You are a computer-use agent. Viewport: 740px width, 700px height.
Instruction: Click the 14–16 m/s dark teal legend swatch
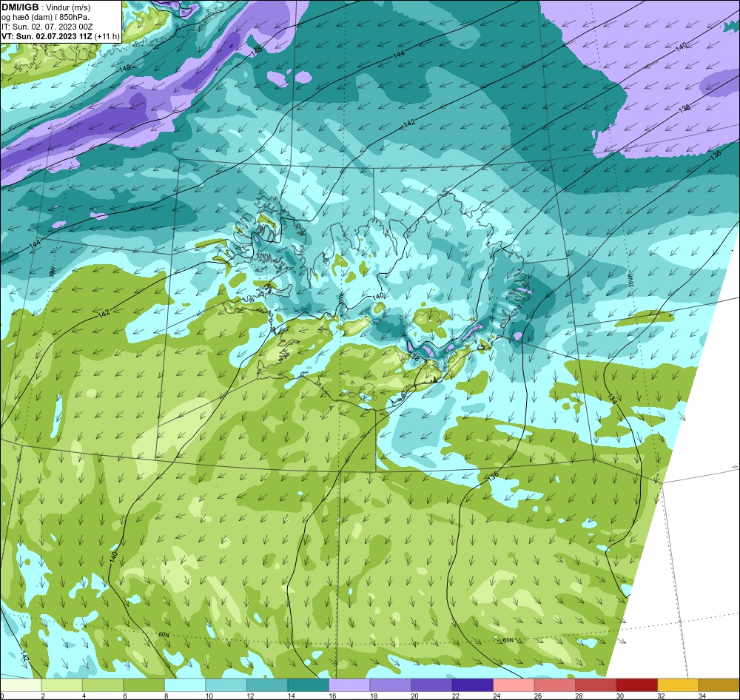[x=308, y=685]
